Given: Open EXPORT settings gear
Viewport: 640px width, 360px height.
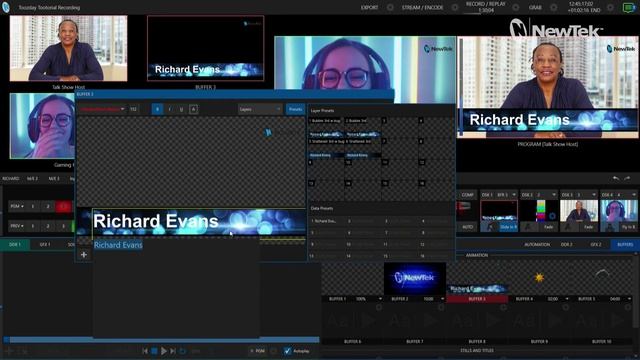Looking at the screenshot, I should click(390, 7).
